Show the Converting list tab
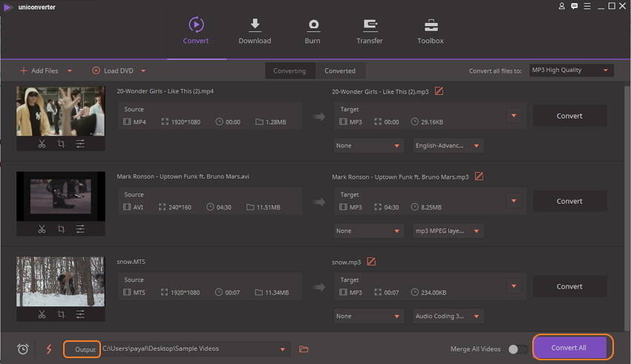Screen dimensions: 631x364 [x=290, y=70]
